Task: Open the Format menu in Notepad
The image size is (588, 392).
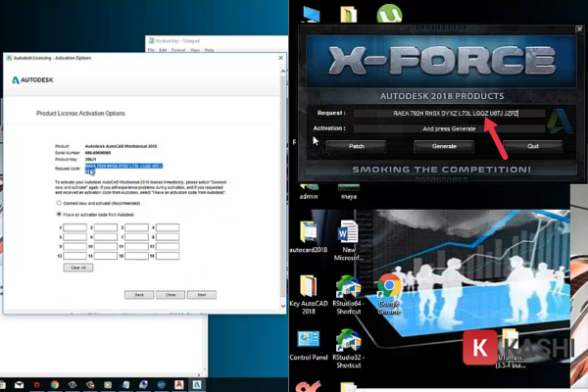Action: coord(177,50)
